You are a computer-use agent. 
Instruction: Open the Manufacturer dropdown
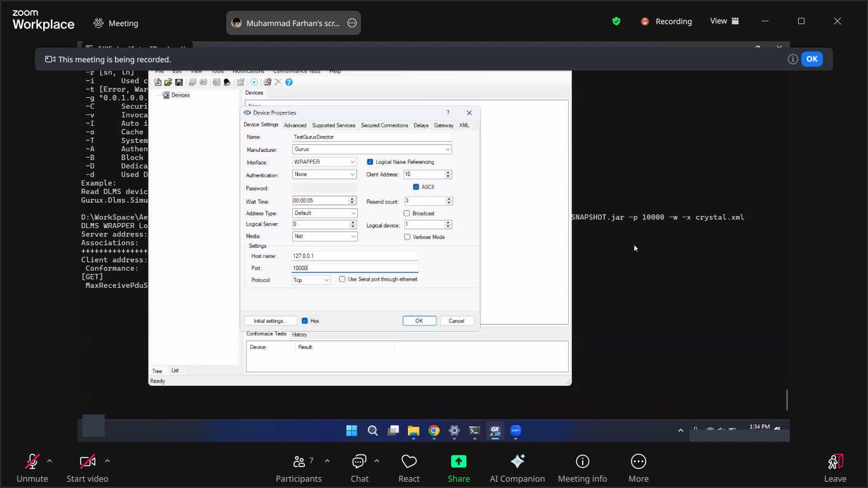[x=448, y=149]
